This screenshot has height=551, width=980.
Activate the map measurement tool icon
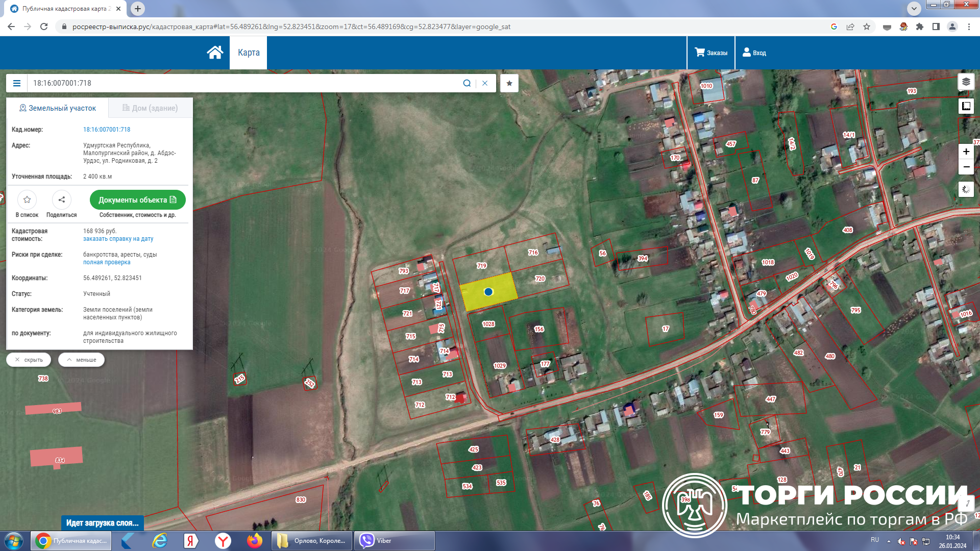click(966, 106)
